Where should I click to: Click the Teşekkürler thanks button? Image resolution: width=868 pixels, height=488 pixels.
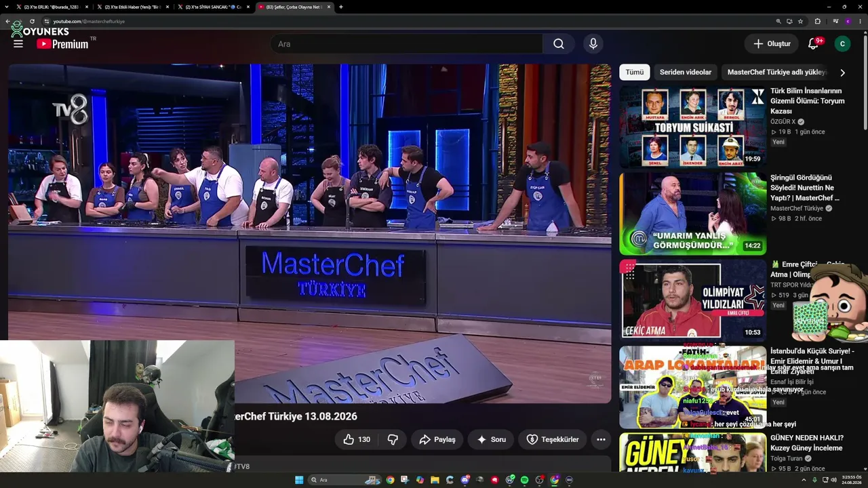(x=553, y=439)
